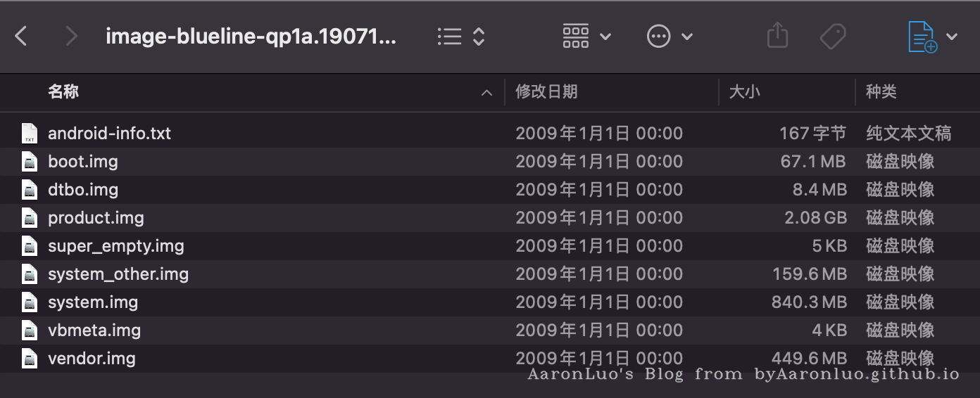Sort files by 修改日期 column header
The width and height of the screenshot is (980, 398).
click(547, 92)
